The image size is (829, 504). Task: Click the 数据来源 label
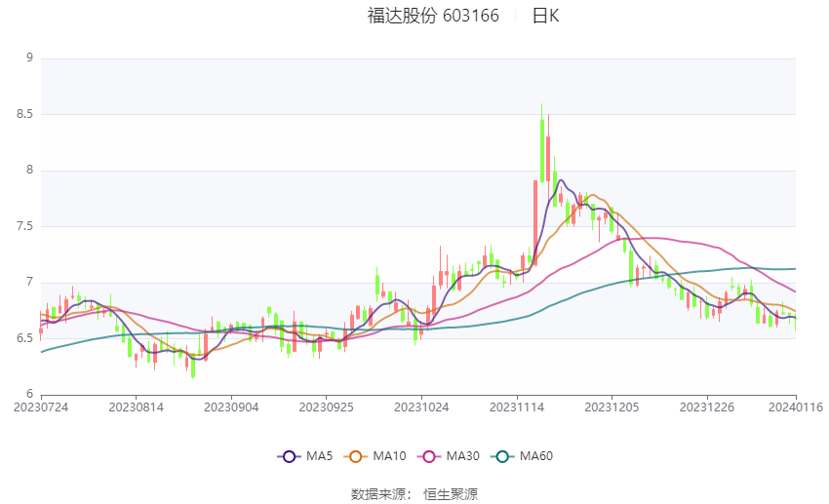[x=378, y=494]
